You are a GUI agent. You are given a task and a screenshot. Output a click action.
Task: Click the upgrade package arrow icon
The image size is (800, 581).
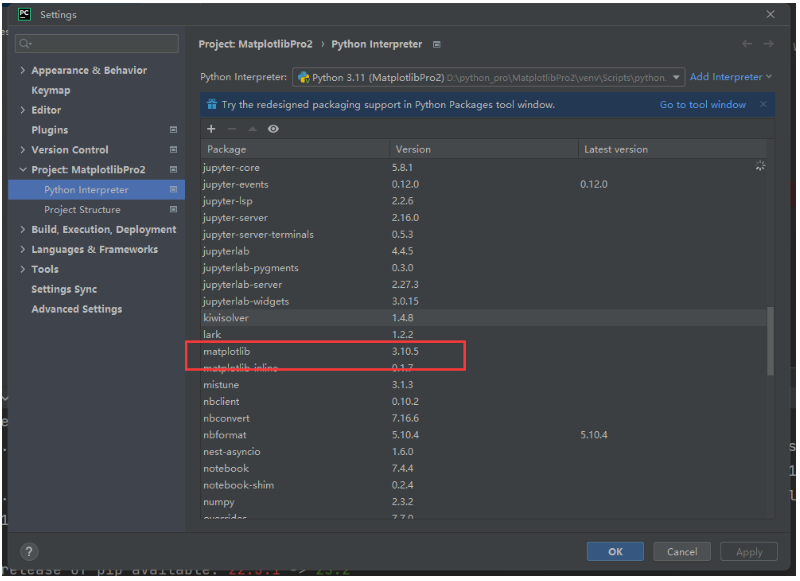click(x=252, y=129)
